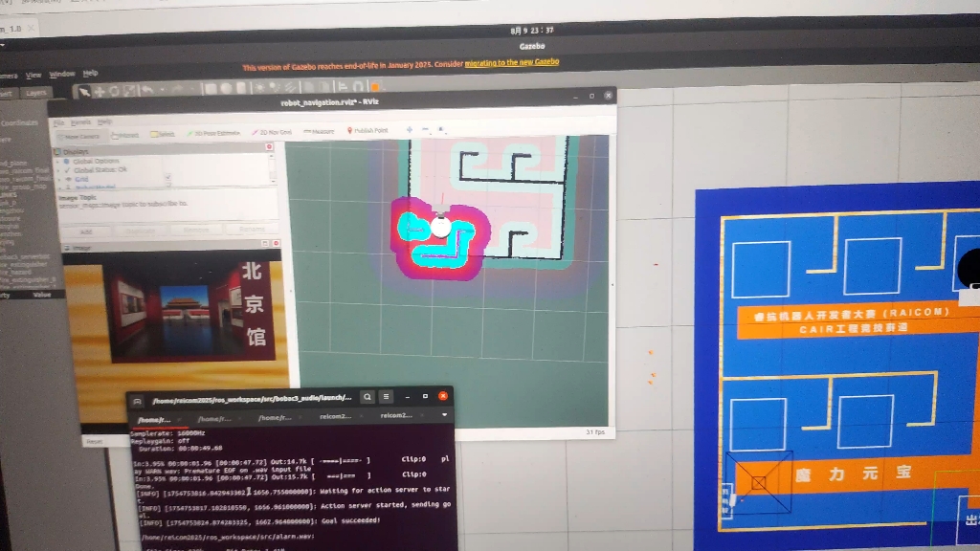The width and height of the screenshot is (980, 551).
Task: Click the Reset button at RViz bottom
Action: coord(95,442)
